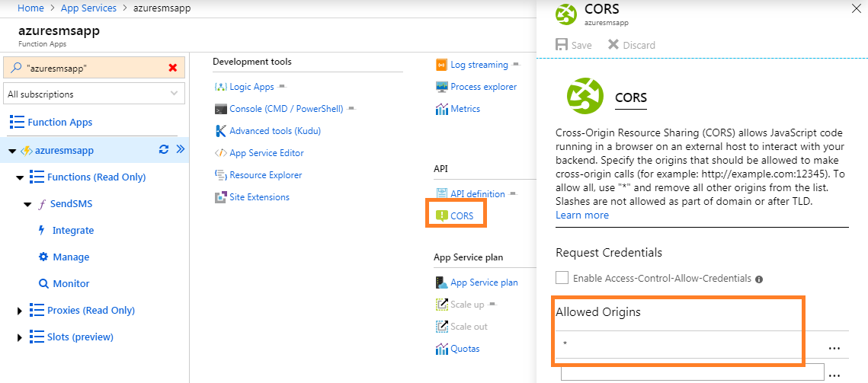The image size is (868, 383).
Task: Click the Console (CMD / PowerShell) icon
Action: [x=220, y=109]
